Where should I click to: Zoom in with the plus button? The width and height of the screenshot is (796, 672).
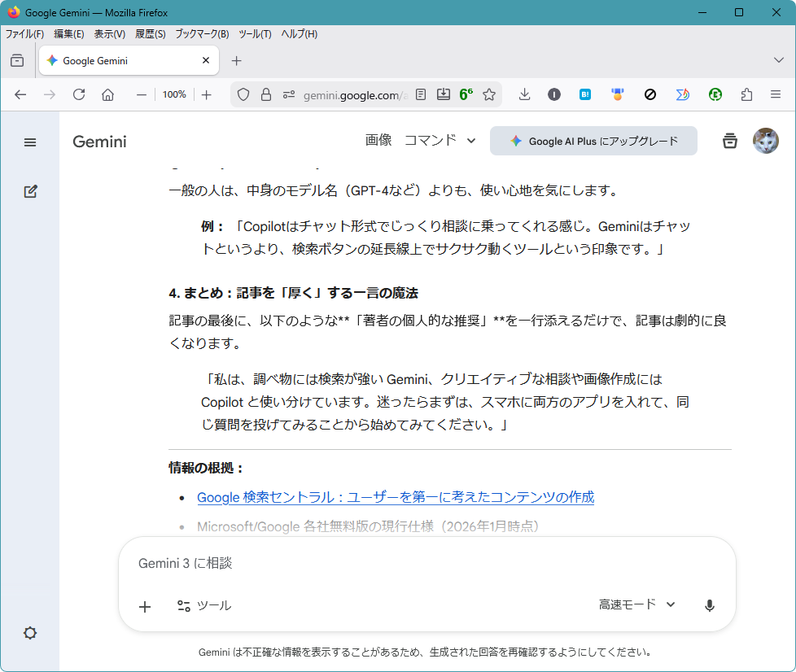coord(206,94)
